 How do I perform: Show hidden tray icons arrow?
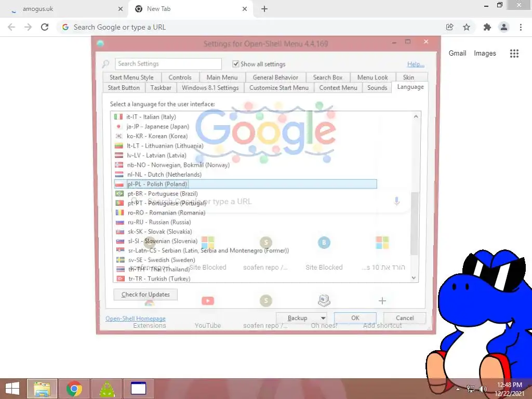(458, 389)
